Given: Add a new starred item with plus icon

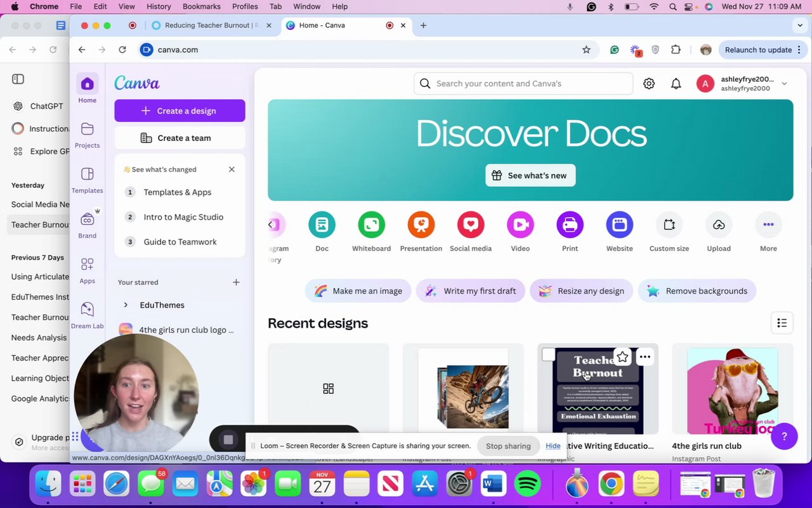Looking at the screenshot, I should (x=236, y=283).
